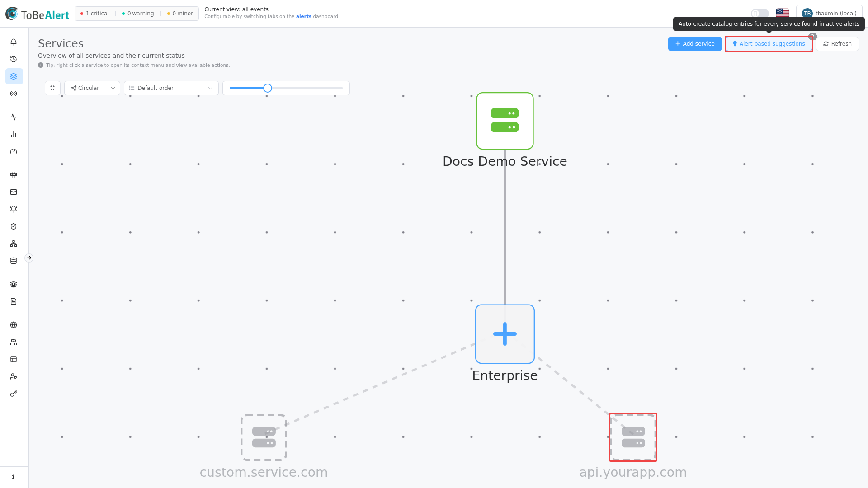This screenshot has width=868, height=488.
Task: Open the broadcast signal icon in sidebar
Action: click(14, 94)
